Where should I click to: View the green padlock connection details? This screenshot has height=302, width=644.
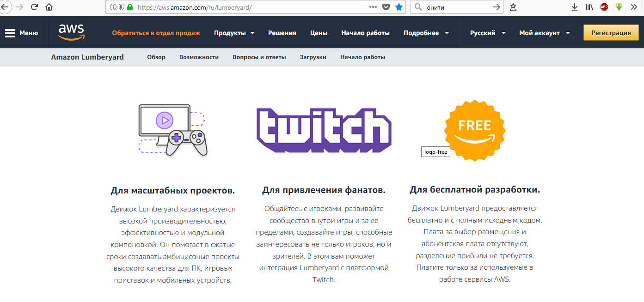click(x=130, y=7)
